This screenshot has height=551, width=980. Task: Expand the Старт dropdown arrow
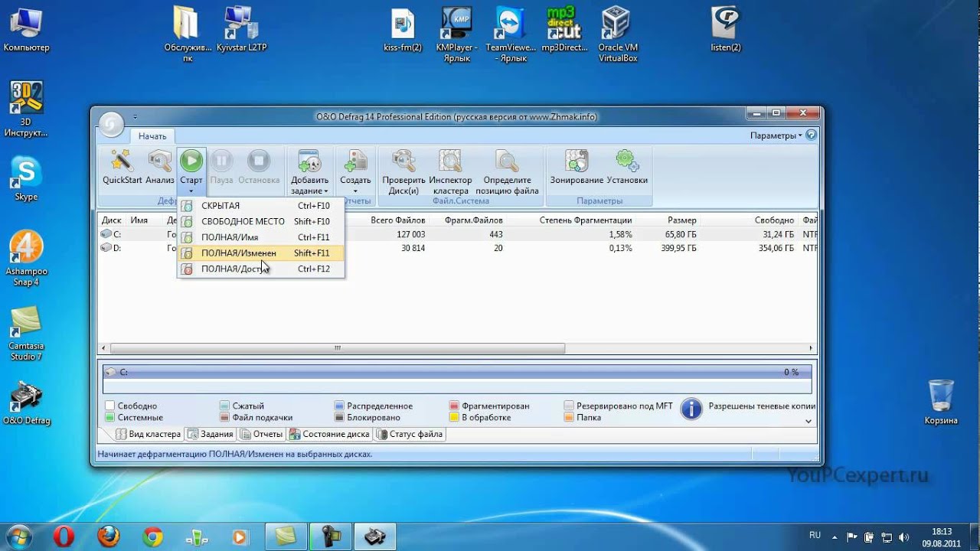coord(191,191)
